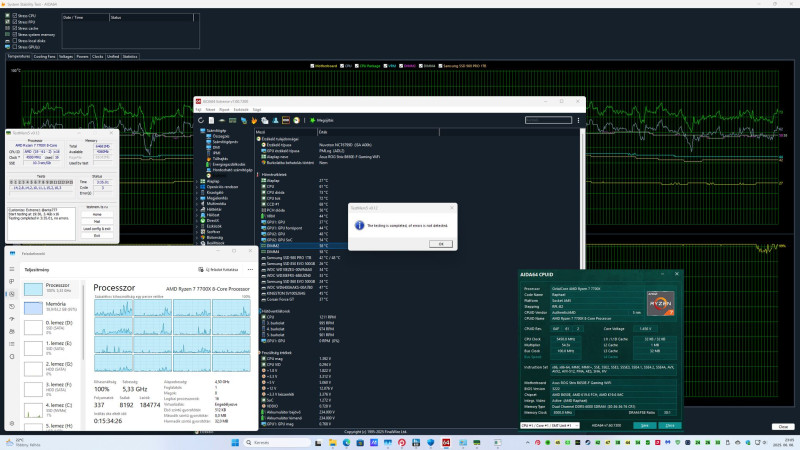Screen dimensions: 800x450
Task: Click the sensor gauge icon in AIDA64 toolbar
Action: coord(296,120)
